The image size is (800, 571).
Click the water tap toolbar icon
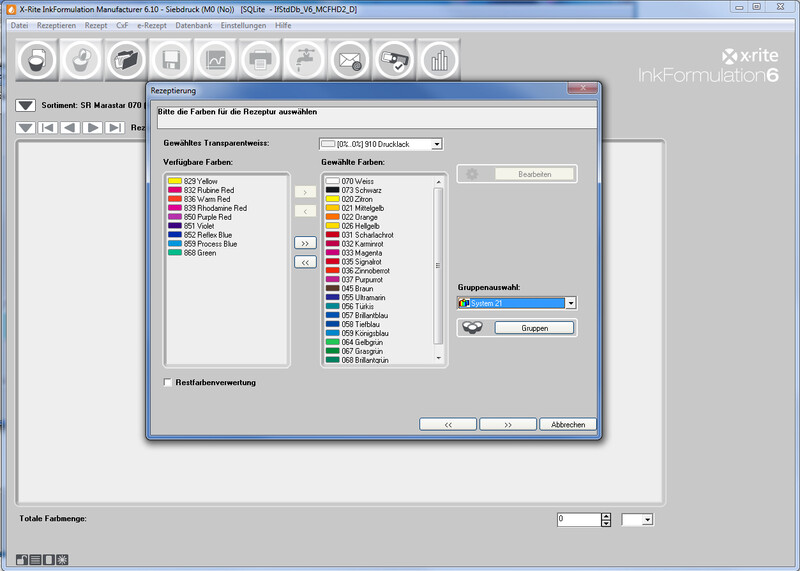[x=305, y=60]
